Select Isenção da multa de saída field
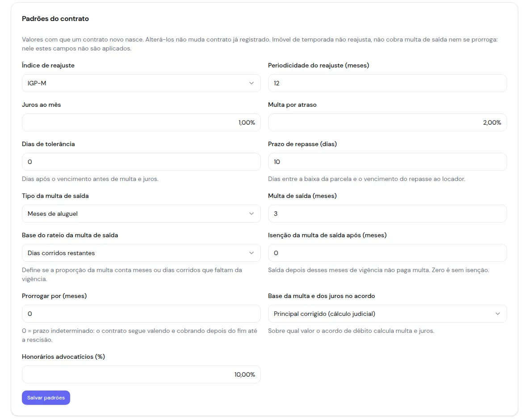 tap(387, 253)
